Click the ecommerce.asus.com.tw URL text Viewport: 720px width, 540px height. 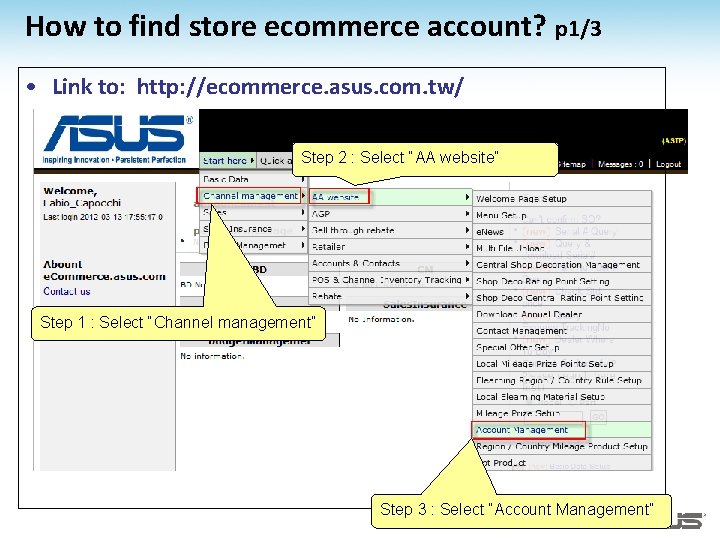point(300,87)
